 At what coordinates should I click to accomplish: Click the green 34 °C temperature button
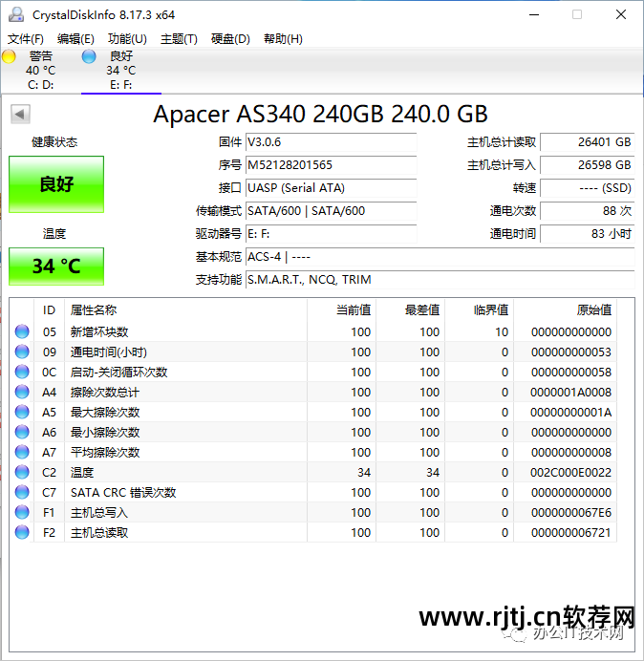[x=56, y=267]
